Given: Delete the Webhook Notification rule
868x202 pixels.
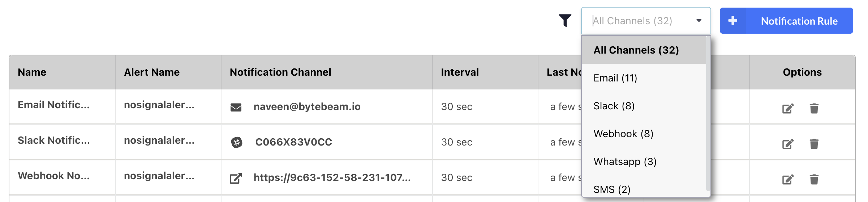Looking at the screenshot, I should click(814, 179).
